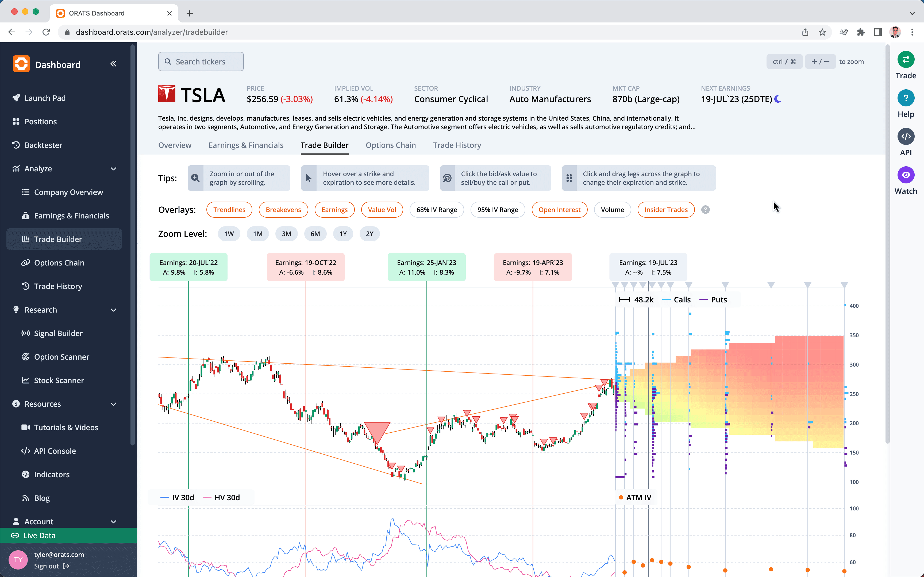
Task: Switch to the Earnings & Financials tab
Action: 246,145
